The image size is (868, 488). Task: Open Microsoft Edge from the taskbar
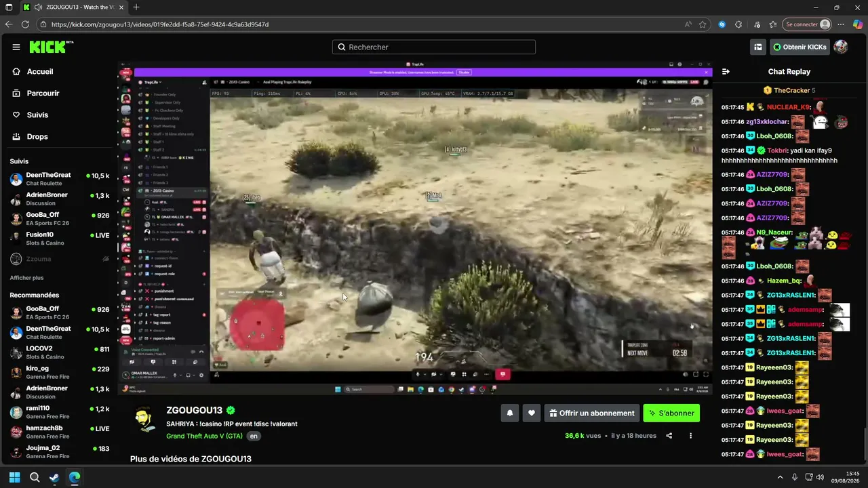pos(75,477)
